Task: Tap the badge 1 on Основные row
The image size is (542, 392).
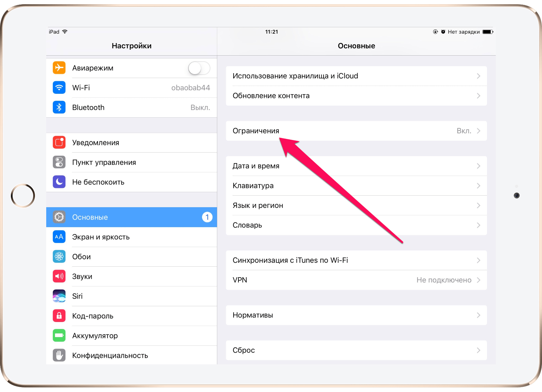Action: point(207,217)
